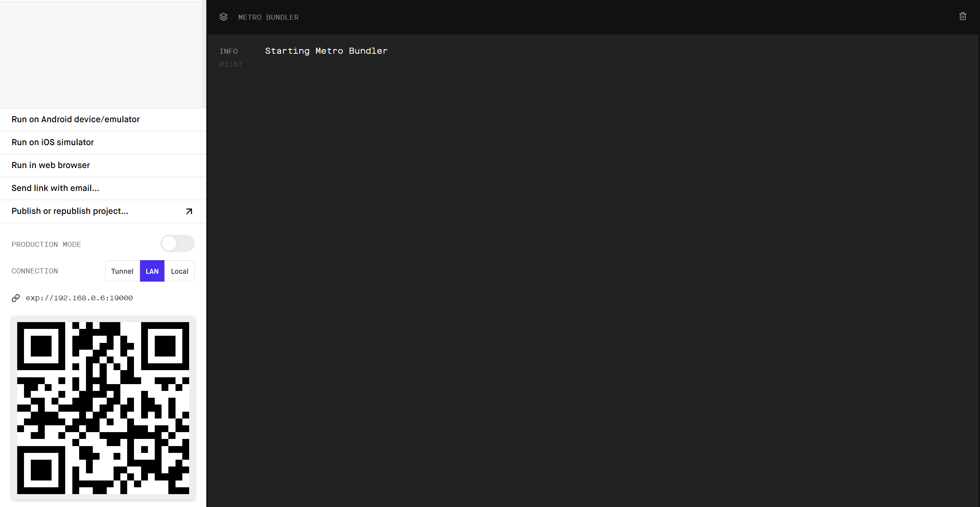Click the external-link arrow on Publish row

[x=189, y=211]
